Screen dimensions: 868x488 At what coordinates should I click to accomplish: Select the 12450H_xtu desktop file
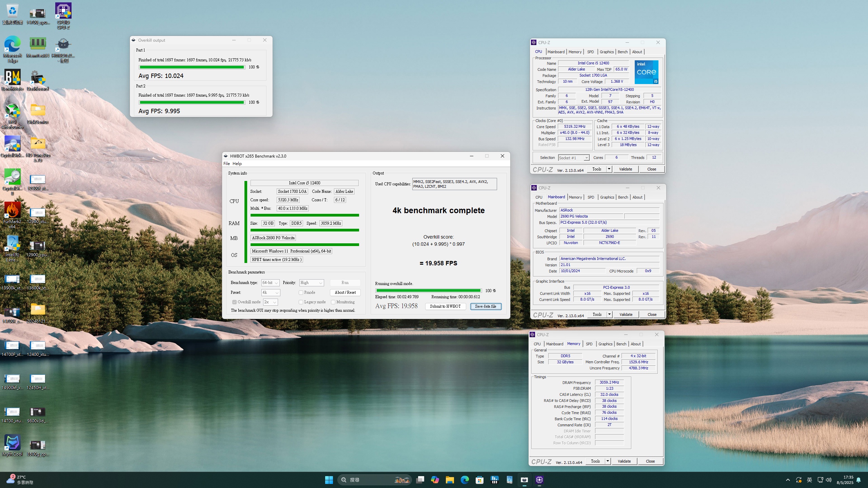[x=38, y=382]
